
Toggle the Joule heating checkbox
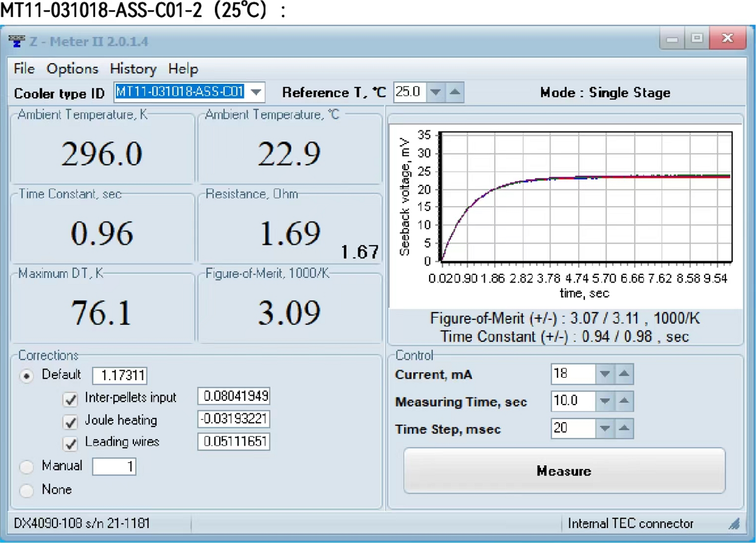point(71,421)
